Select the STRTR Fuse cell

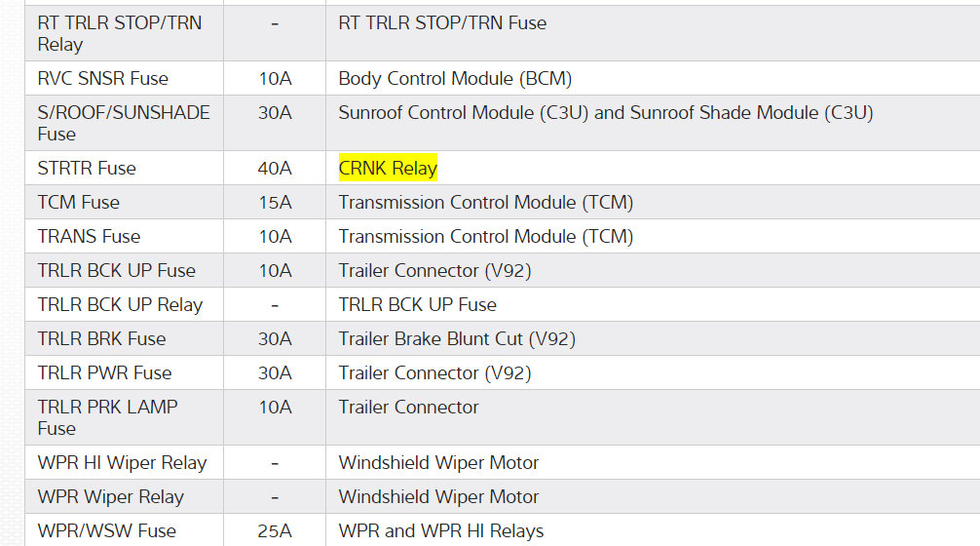point(87,169)
